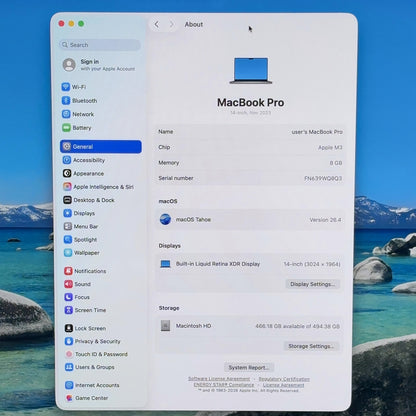Viewport: 416px width, 416px height.
Task: Open the Game Center icon
Action: pos(69,398)
